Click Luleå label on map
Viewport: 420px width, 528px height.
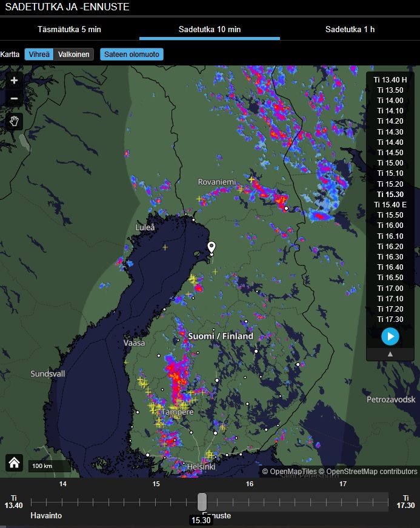pos(145,227)
